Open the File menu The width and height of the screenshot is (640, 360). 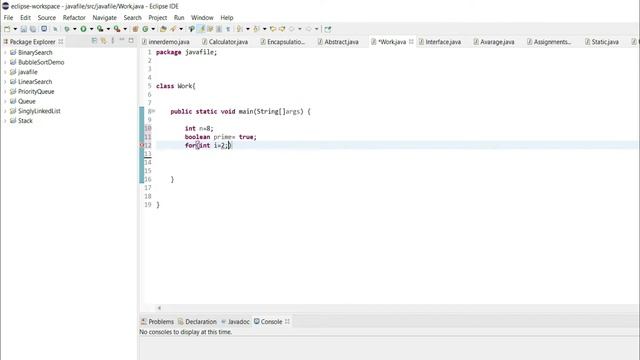click(8, 18)
